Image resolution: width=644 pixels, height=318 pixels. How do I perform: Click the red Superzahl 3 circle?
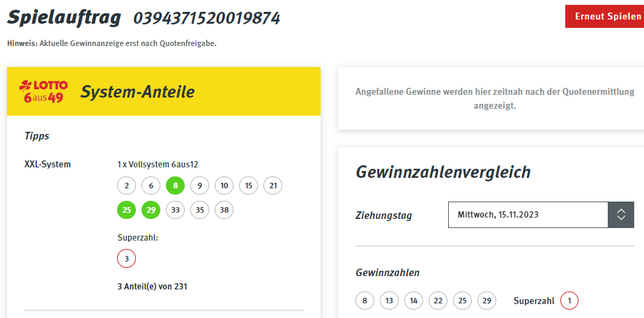tap(127, 259)
